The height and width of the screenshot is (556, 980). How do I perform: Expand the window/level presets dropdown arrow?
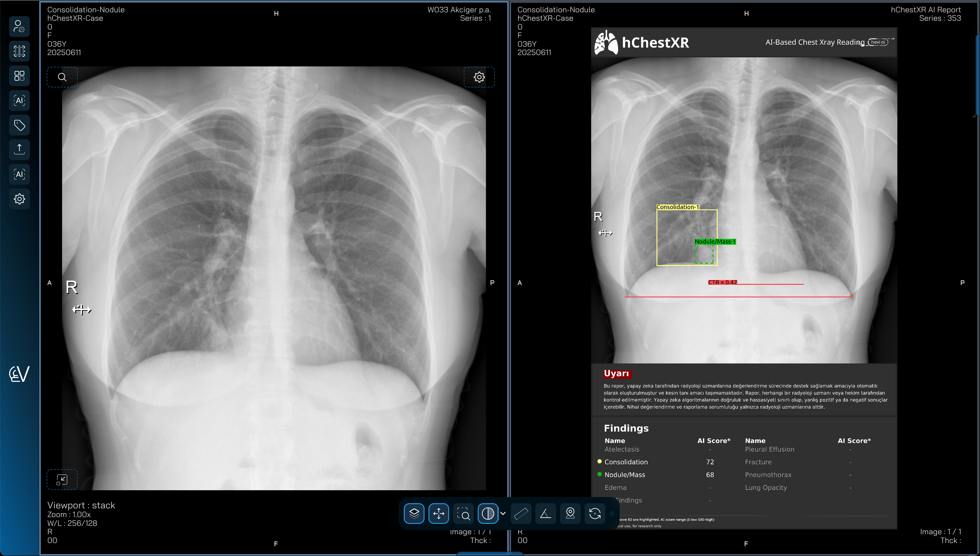(503, 514)
